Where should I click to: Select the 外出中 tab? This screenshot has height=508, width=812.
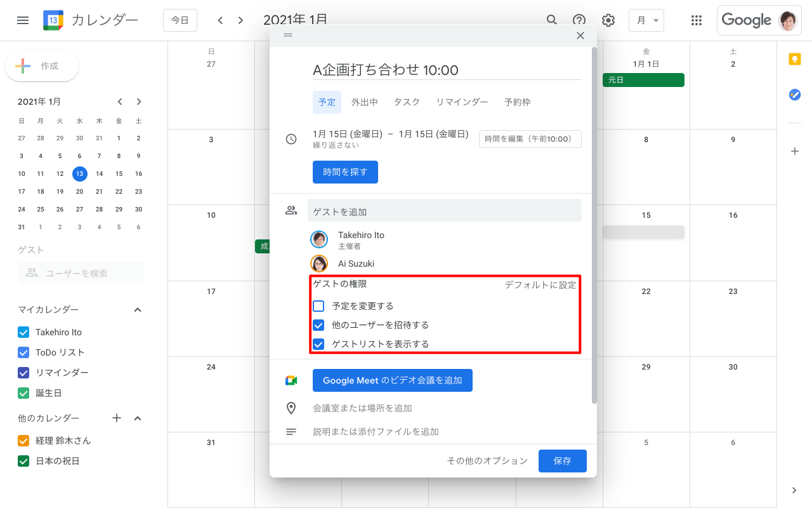[365, 102]
